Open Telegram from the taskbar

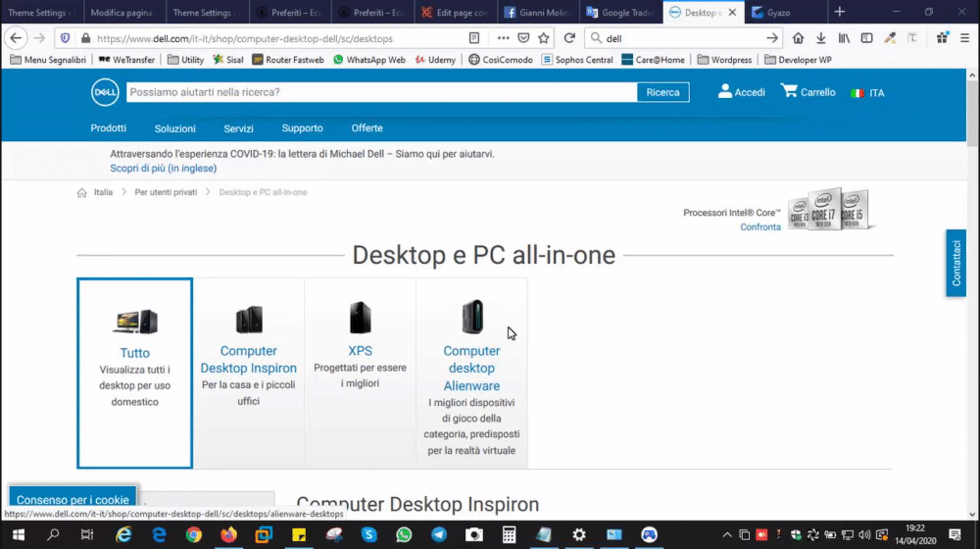[x=439, y=534]
